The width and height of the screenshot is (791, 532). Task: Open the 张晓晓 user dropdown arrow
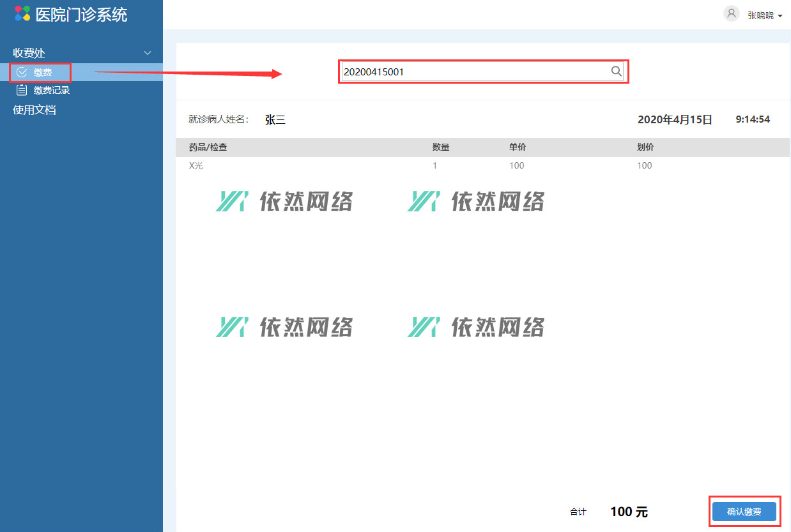click(780, 16)
